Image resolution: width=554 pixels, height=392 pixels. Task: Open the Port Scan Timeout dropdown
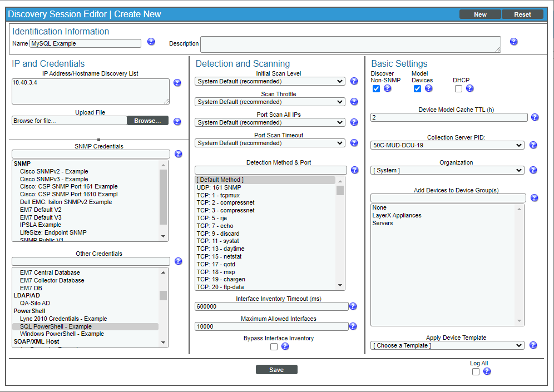pyautogui.click(x=270, y=142)
